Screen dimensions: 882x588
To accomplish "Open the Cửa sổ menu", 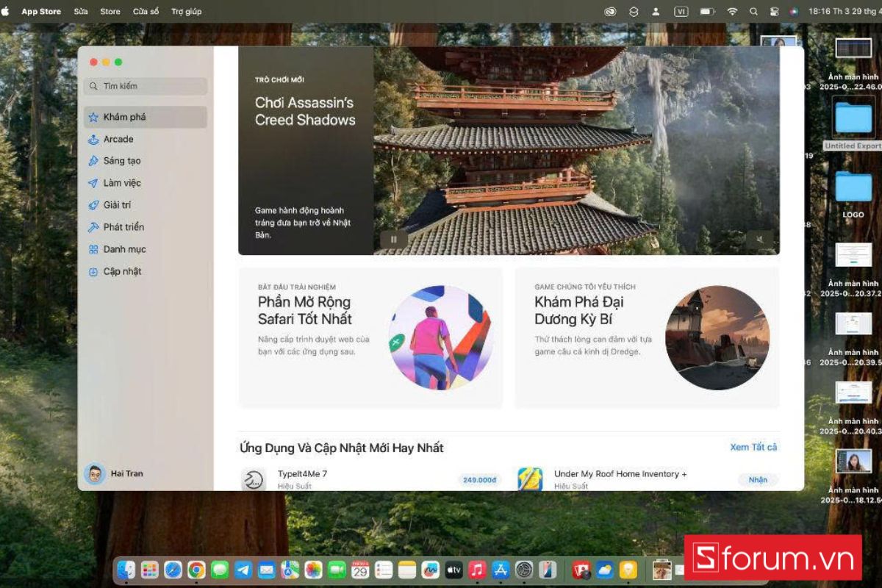I will (146, 12).
